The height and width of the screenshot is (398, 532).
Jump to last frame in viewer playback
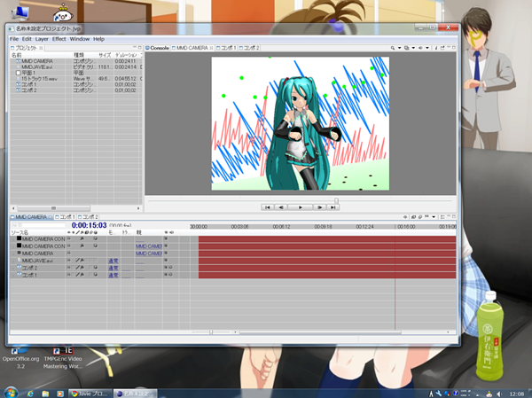(x=332, y=207)
